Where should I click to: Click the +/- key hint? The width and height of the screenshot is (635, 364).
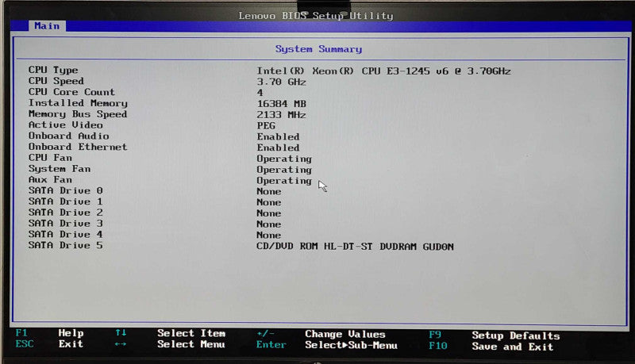[x=266, y=334]
